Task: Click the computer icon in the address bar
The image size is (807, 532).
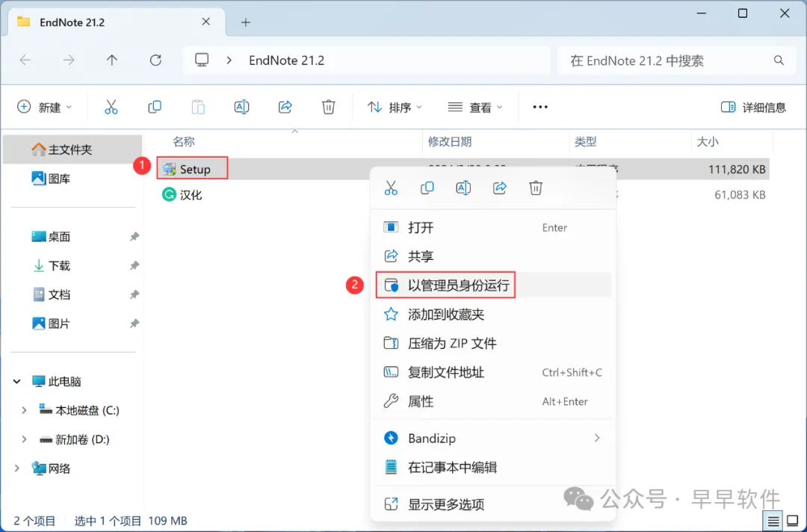Action: point(202,61)
